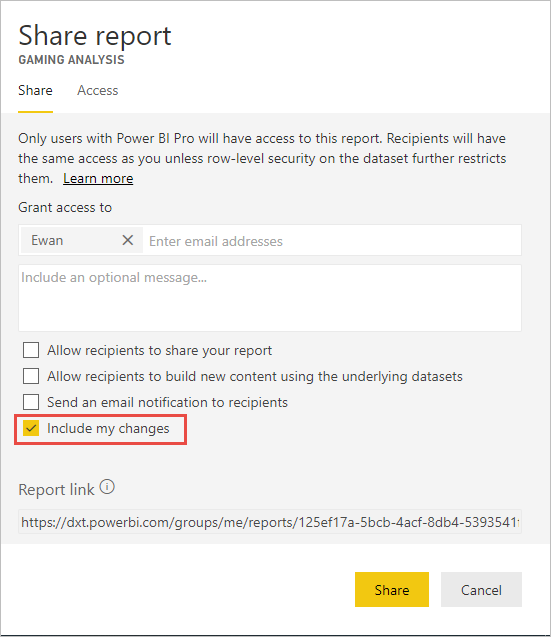
Task: Click the yellow Share button
Action: tap(392, 589)
